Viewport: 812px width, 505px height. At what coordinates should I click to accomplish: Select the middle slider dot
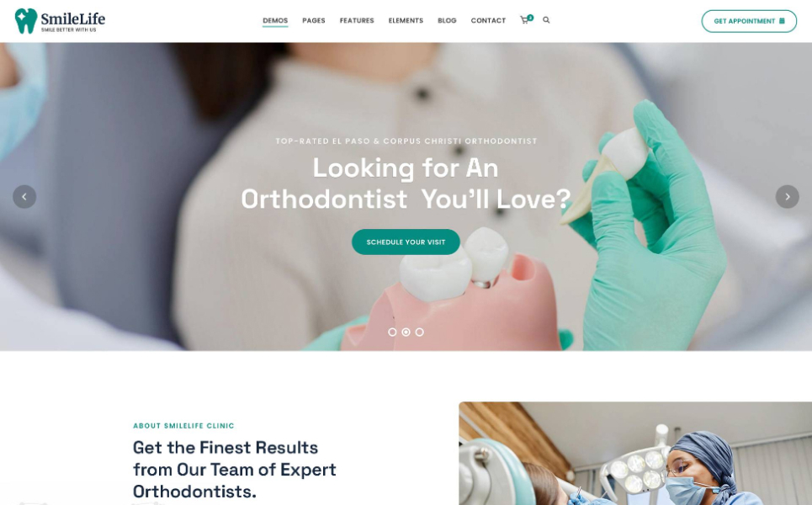coord(406,332)
